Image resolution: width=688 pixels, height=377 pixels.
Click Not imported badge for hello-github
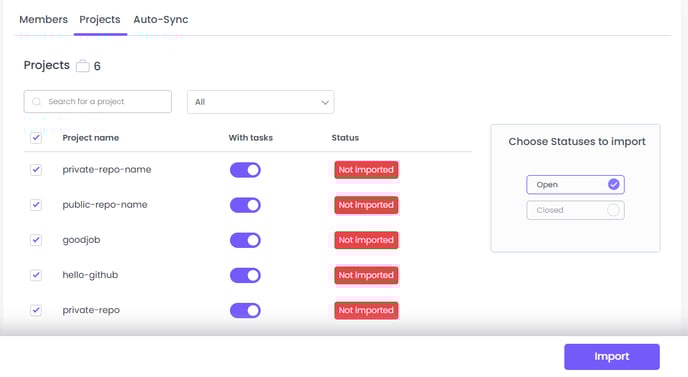366,275
